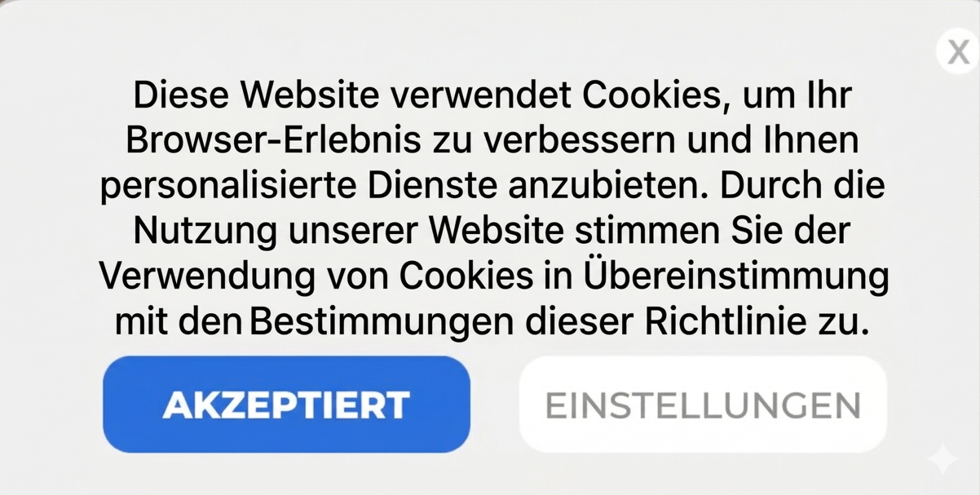This screenshot has height=495, width=980.
Task: Close the cookie banner with the X
Action: pyautogui.click(x=957, y=51)
